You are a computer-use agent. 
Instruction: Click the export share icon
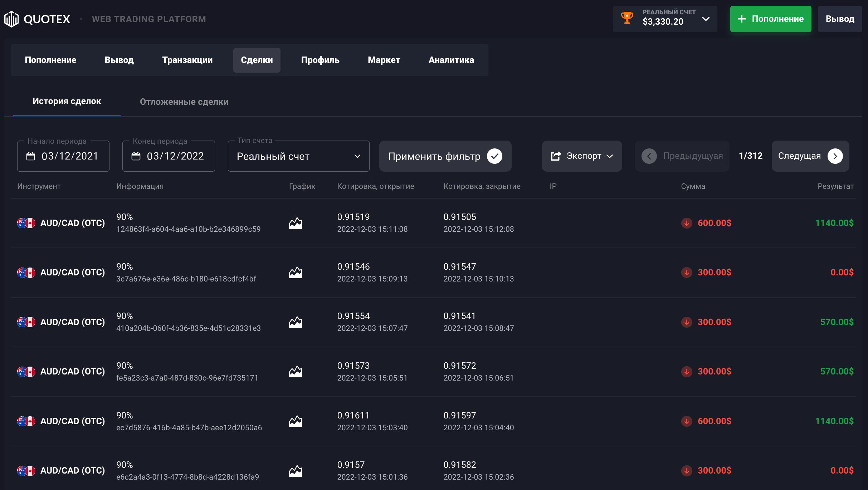tap(556, 156)
